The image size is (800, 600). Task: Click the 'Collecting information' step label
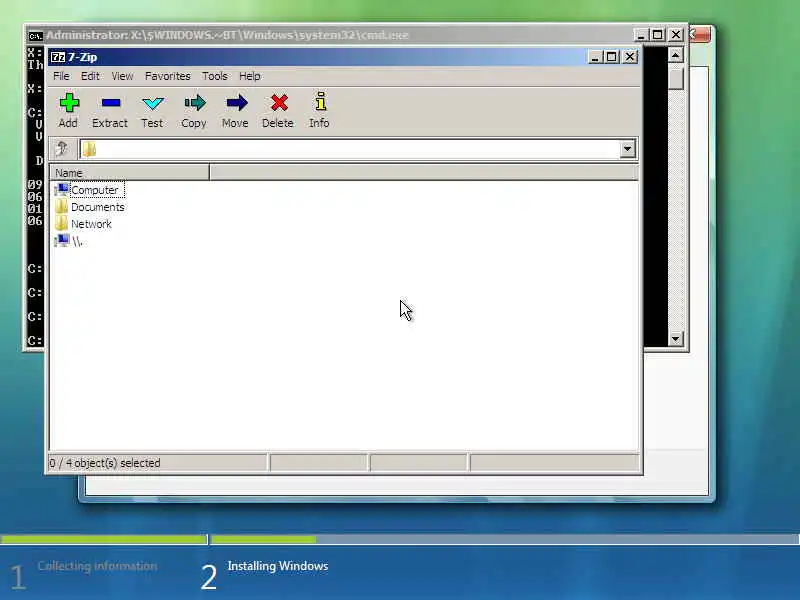click(x=97, y=566)
